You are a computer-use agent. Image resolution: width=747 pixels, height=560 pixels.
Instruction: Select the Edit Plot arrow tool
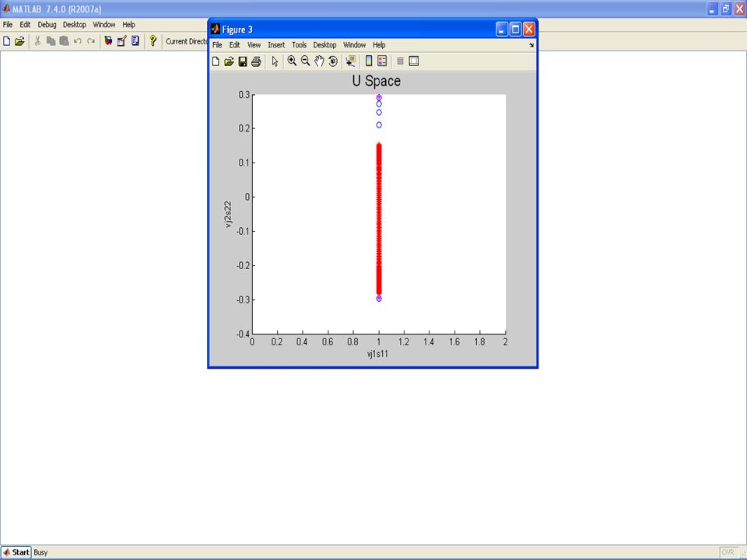275,61
